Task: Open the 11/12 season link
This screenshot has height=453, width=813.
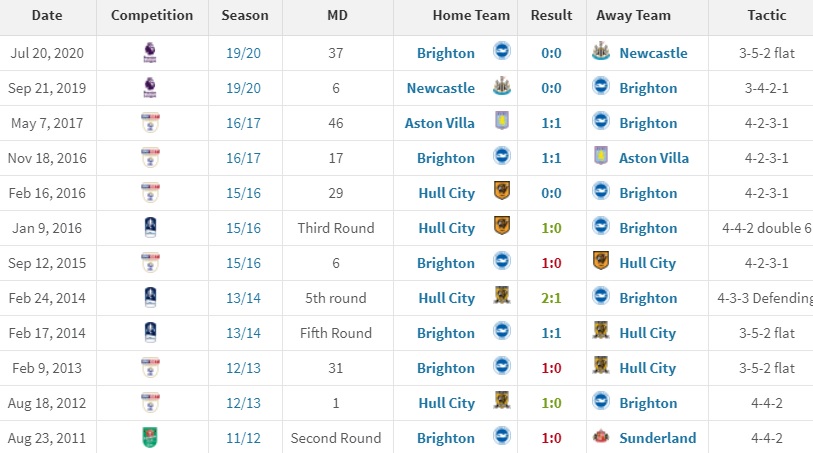Action: click(243, 438)
